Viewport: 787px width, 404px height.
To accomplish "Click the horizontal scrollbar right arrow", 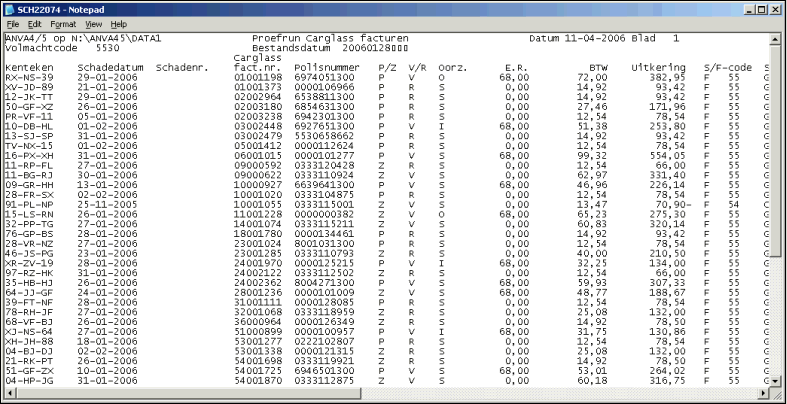I will point(764,391).
